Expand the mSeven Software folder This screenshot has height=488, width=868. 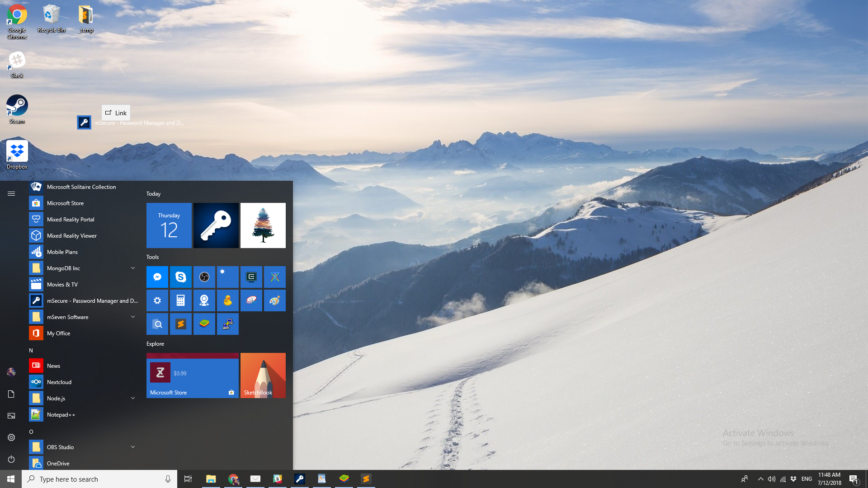(x=133, y=317)
